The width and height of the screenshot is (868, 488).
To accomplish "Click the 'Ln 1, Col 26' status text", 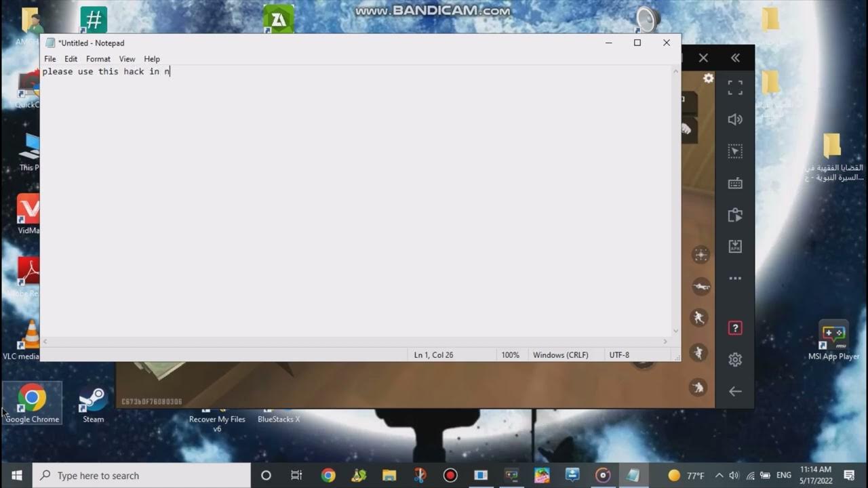I will click(x=433, y=355).
